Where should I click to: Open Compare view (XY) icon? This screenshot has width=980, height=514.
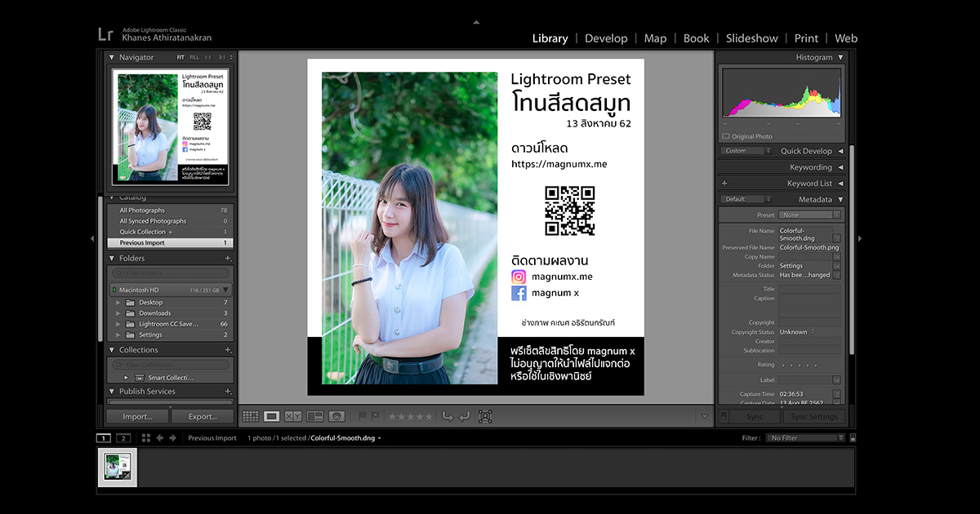tap(293, 416)
